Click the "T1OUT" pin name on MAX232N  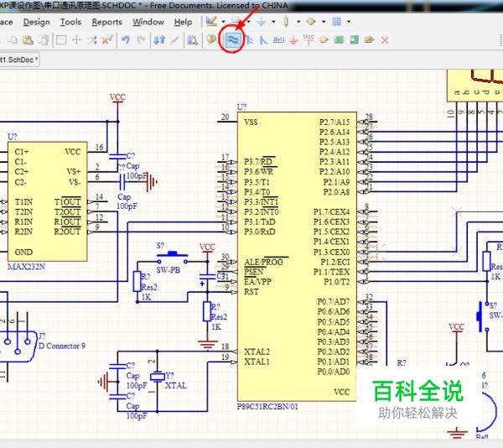pyautogui.click(x=67, y=202)
